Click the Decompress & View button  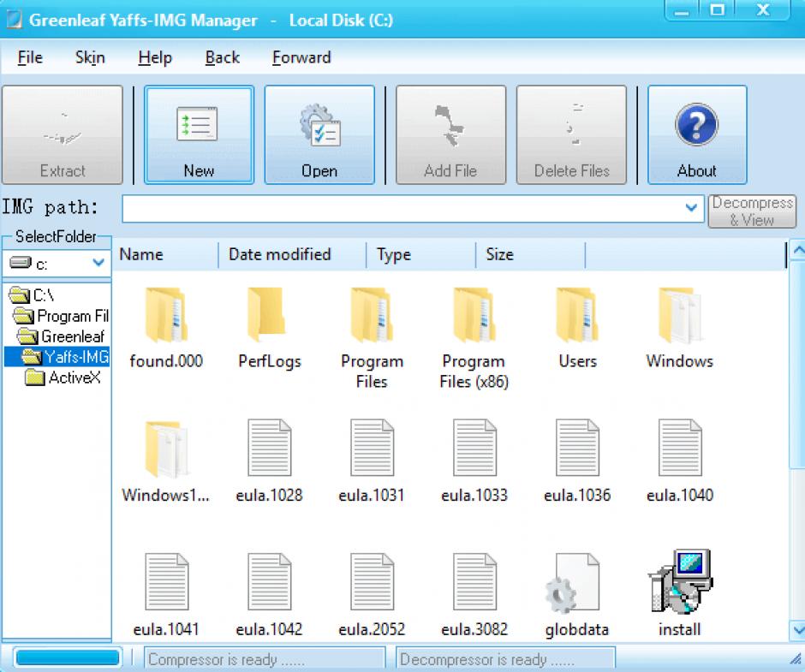point(752,211)
